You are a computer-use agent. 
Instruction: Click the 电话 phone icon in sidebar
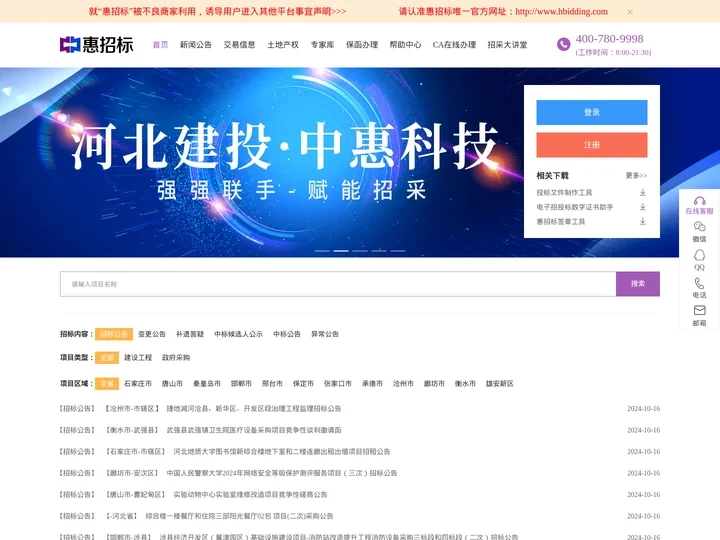[699, 283]
